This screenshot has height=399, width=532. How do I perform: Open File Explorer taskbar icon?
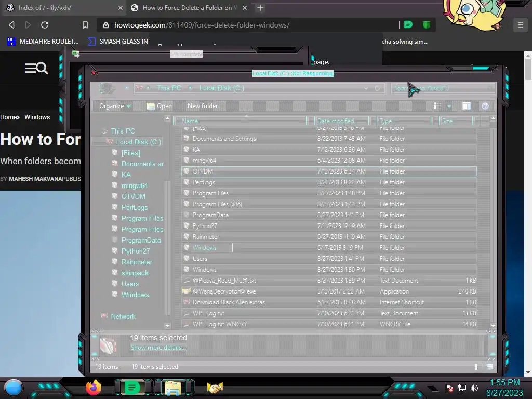coord(173,388)
